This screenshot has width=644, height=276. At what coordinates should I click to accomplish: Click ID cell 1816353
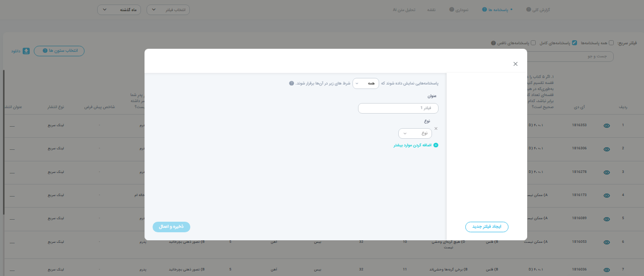tap(580, 125)
